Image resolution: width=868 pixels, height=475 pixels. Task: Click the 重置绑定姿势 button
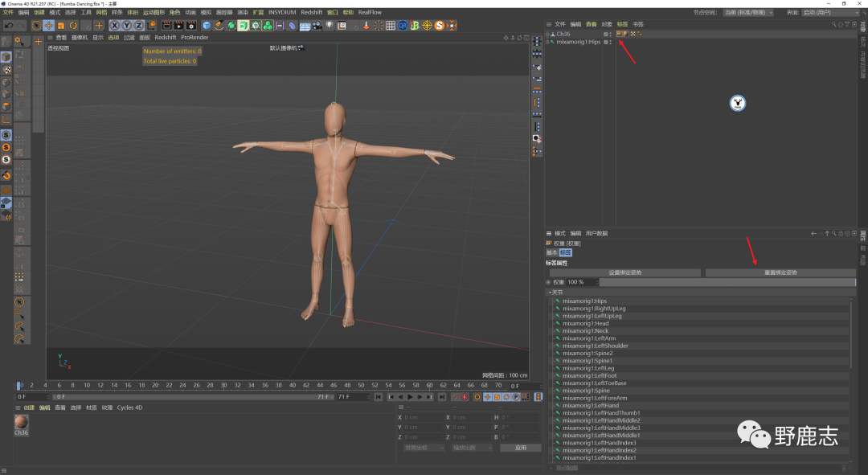point(780,272)
